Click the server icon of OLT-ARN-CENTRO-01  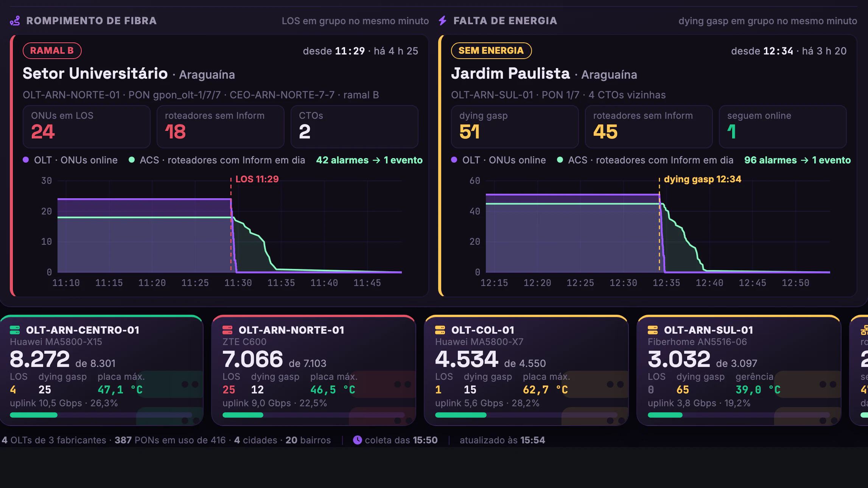point(15,330)
